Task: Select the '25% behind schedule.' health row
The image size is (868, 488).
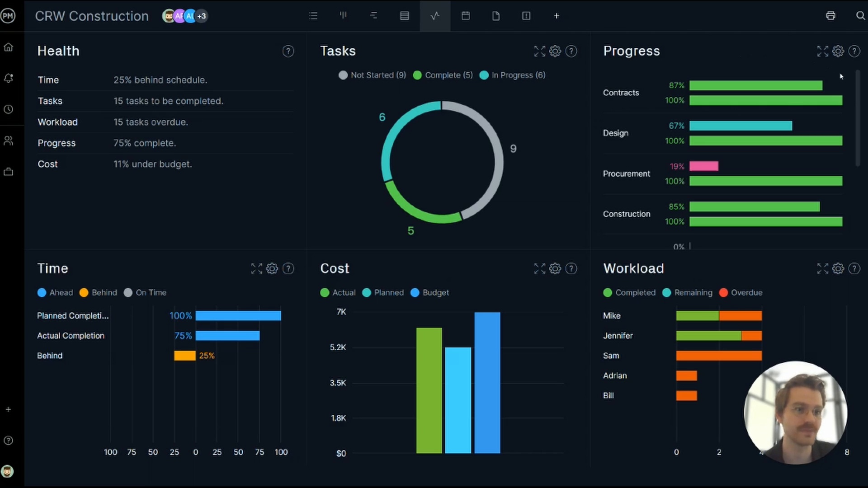Action: click(x=165, y=80)
